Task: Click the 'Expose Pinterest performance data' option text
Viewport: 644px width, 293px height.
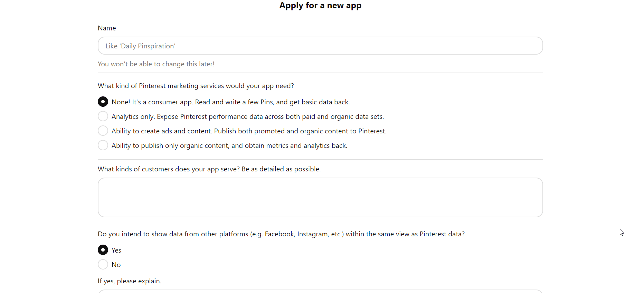Action: pyautogui.click(x=270, y=116)
